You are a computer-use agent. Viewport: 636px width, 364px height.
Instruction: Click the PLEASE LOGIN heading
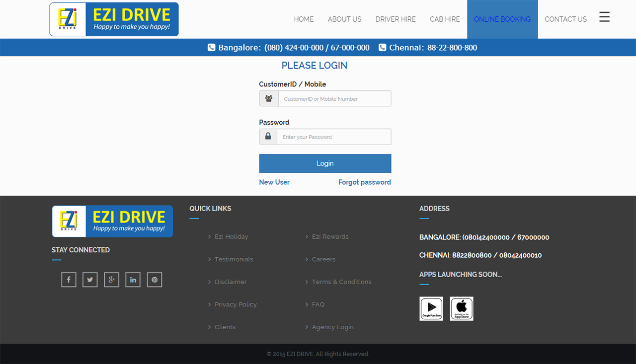pyautogui.click(x=315, y=66)
